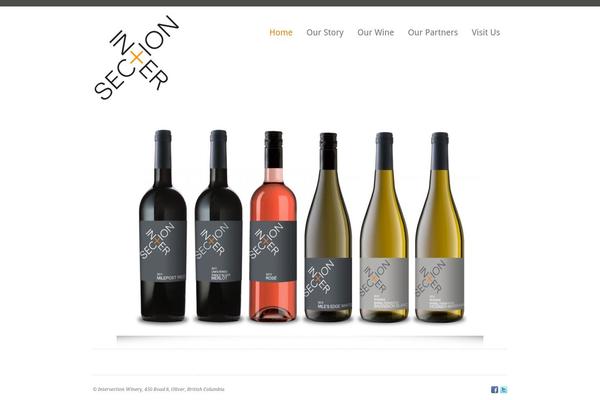Click the orange plus in header logo

[137, 58]
